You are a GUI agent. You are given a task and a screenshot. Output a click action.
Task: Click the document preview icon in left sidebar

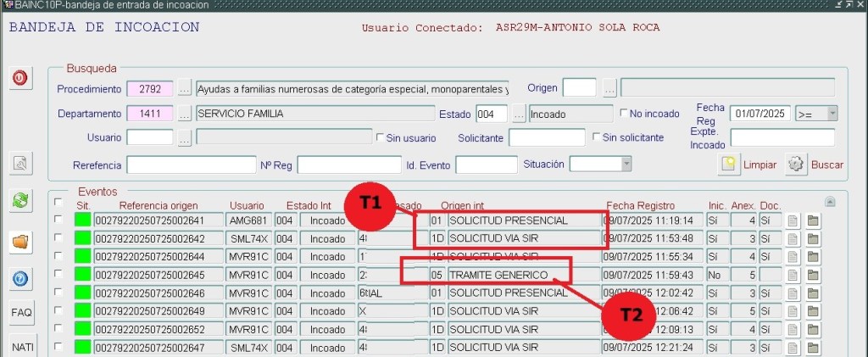click(x=21, y=164)
